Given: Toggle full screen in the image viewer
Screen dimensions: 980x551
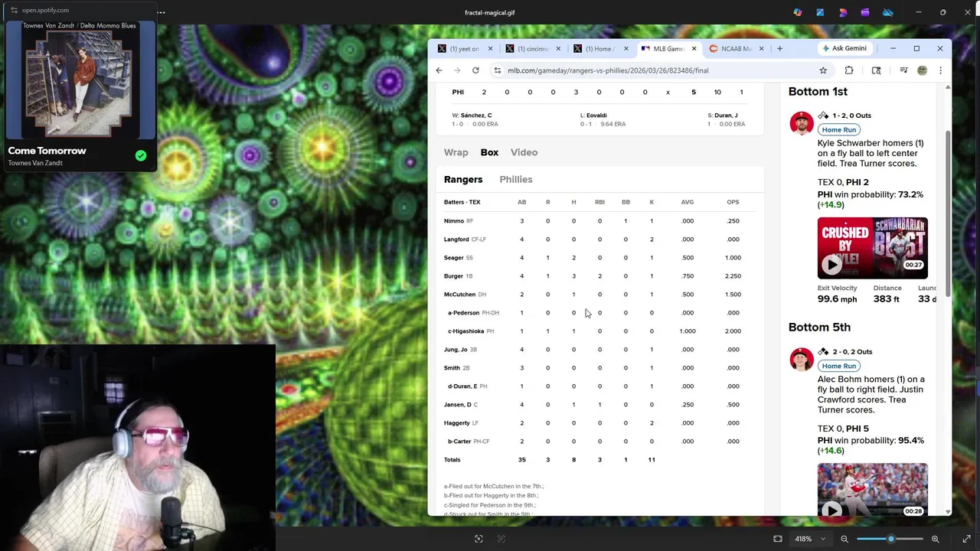Looking at the screenshot, I should tap(967, 539).
